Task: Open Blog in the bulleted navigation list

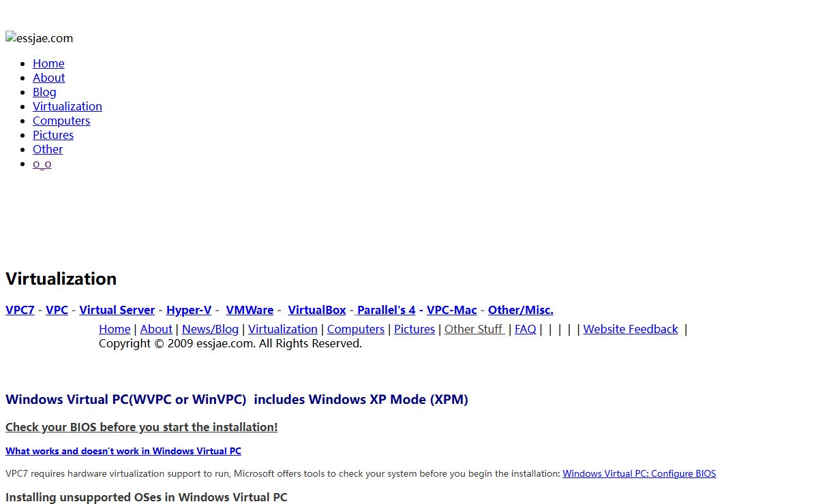Action: tap(44, 92)
